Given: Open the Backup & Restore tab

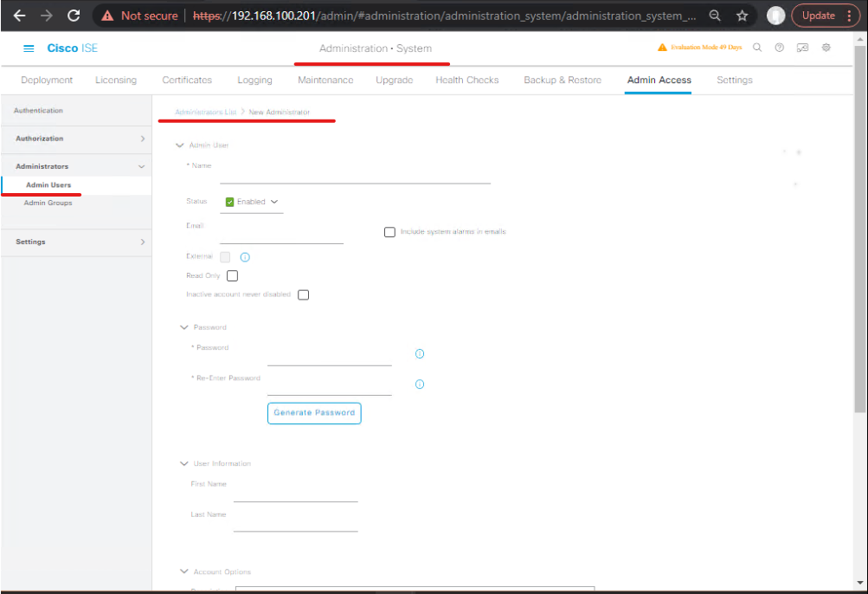Looking at the screenshot, I should [x=563, y=80].
